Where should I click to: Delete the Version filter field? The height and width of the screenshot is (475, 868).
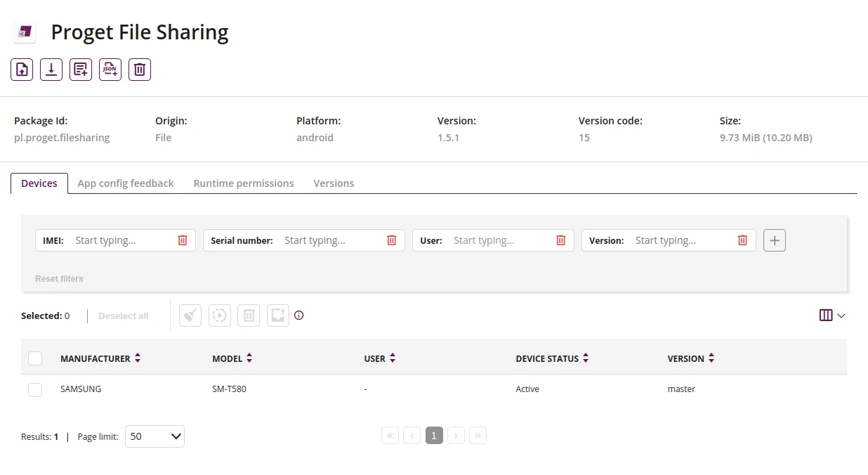click(742, 240)
